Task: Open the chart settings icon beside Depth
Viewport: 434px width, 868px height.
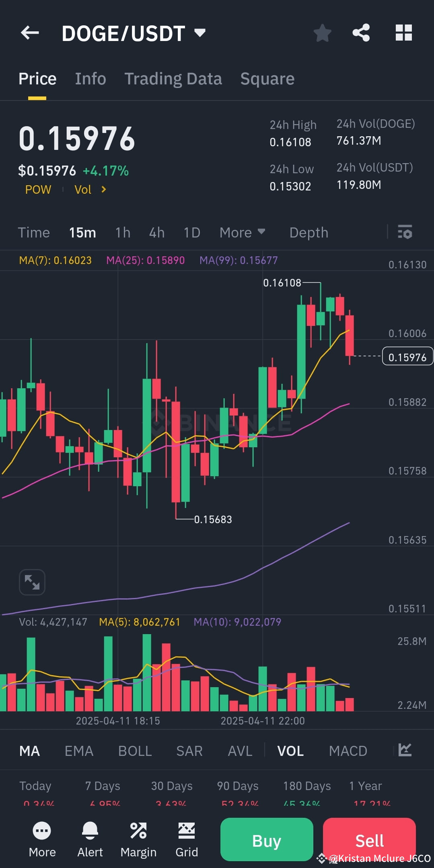Action: (404, 232)
